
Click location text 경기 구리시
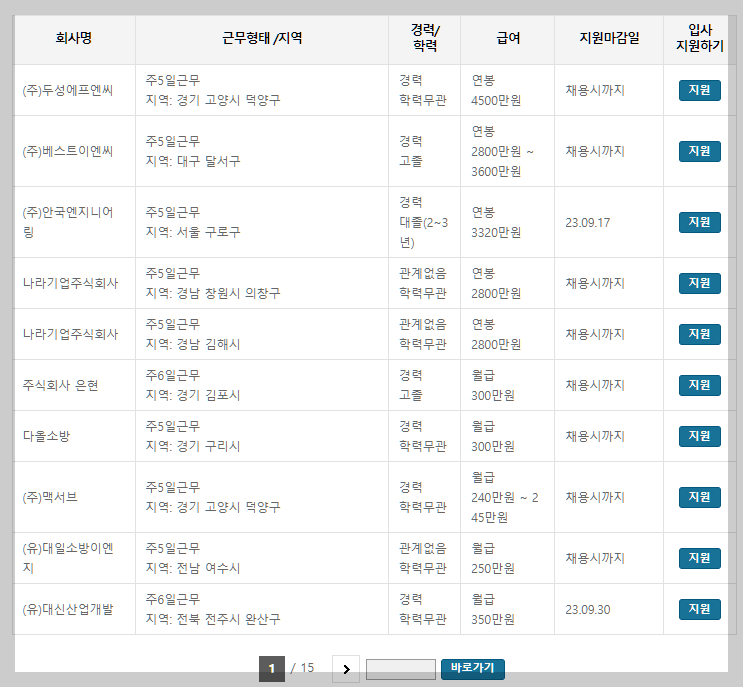point(208,446)
